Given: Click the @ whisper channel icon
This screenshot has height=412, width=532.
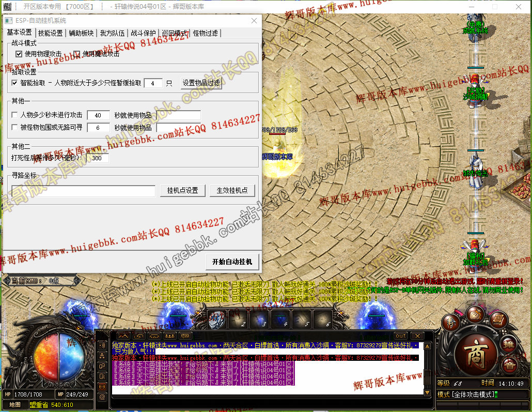Looking at the screenshot, I should click(x=102, y=396).
